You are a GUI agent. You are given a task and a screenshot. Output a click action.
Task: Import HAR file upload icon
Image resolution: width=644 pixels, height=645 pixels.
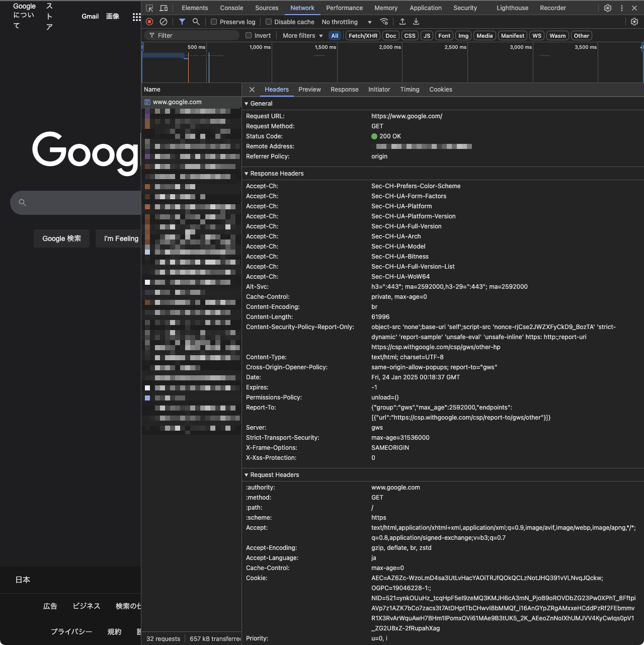403,22
